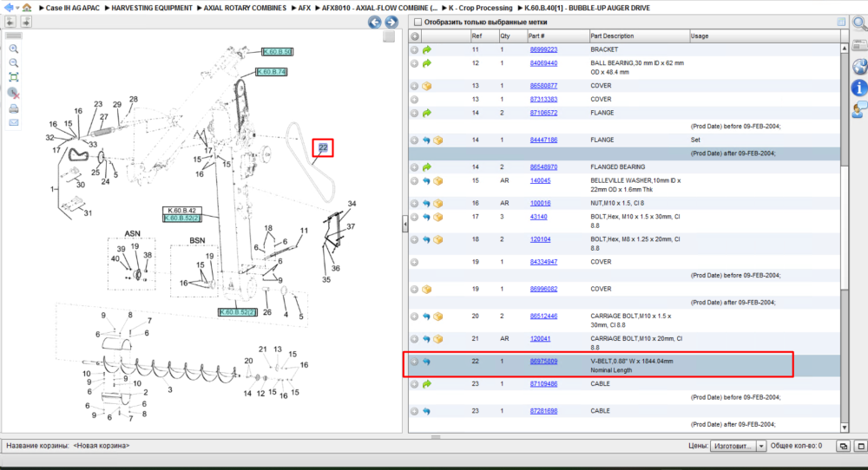Open search magnifier in right sidebar
This screenshot has height=470, width=868.
(859, 23)
